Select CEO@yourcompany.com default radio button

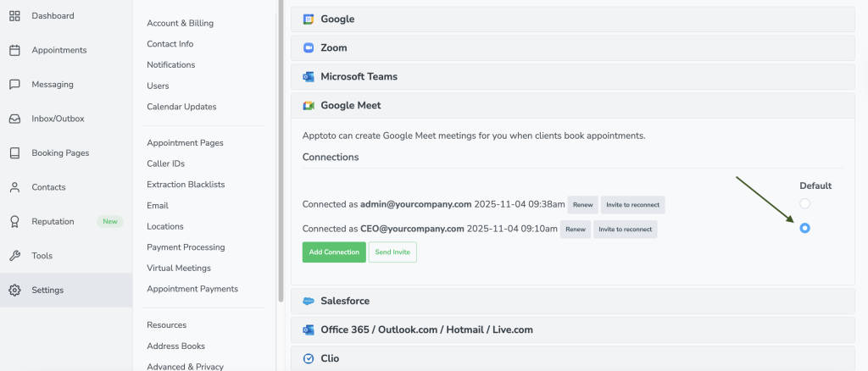click(x=805, y=228)
